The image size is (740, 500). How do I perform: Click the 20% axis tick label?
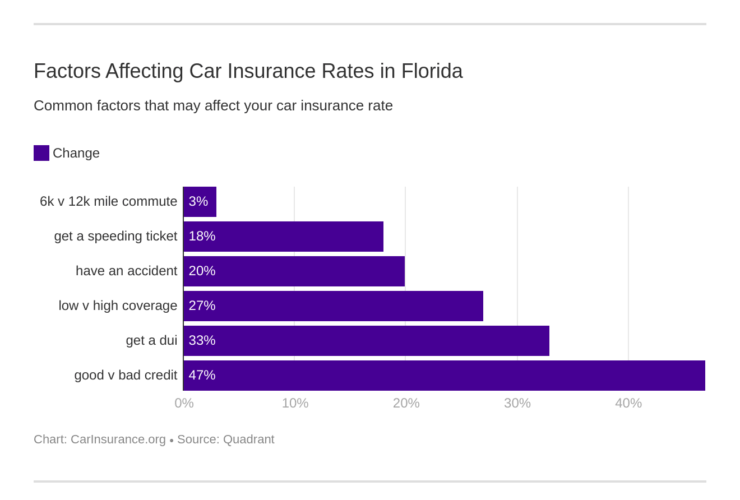pyautogui.click(x=405, y=403)
